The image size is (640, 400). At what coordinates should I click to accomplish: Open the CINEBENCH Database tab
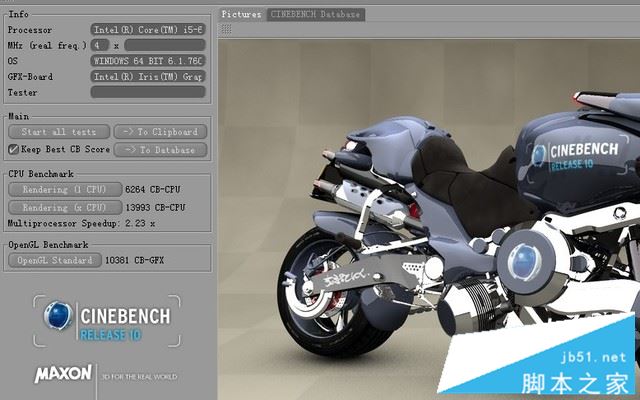[x=316, y=14]
